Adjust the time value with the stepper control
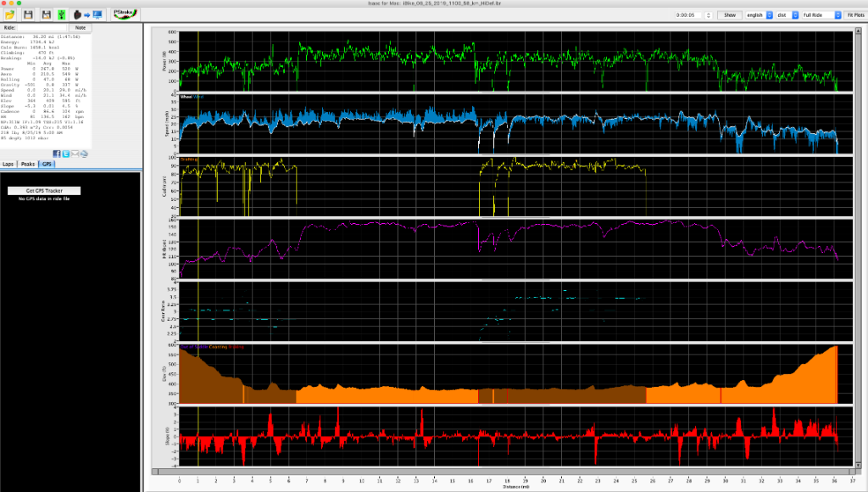Viewport: 868px width, 492px height. pyautogui.click(x=709, y=14)
